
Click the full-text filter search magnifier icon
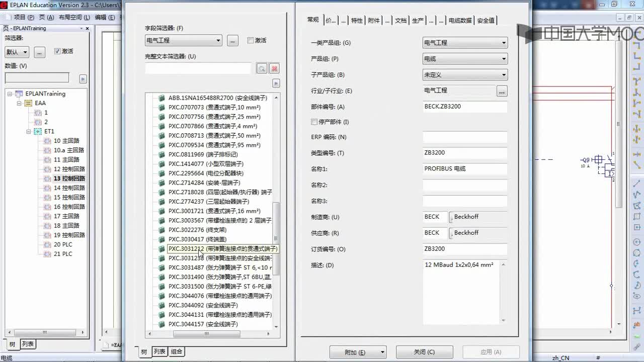click(262, 68)
